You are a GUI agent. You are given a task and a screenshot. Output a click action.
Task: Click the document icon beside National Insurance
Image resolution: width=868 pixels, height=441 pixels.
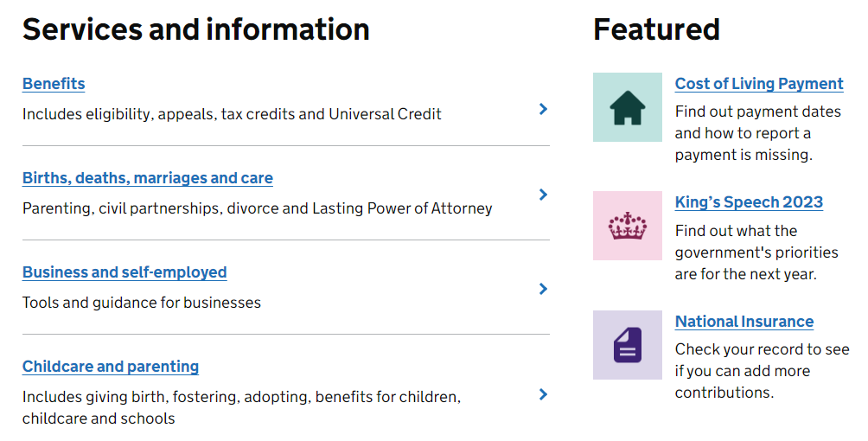(x=627, y=344)
